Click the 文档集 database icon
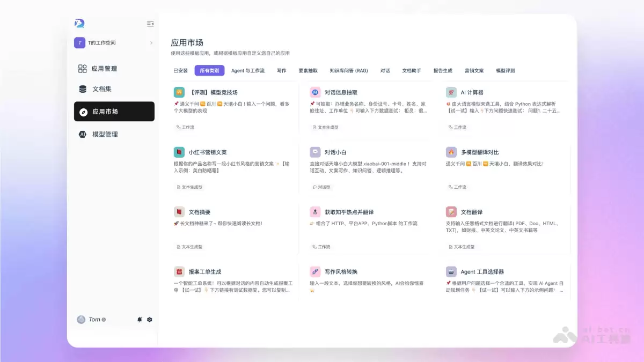 83,89
